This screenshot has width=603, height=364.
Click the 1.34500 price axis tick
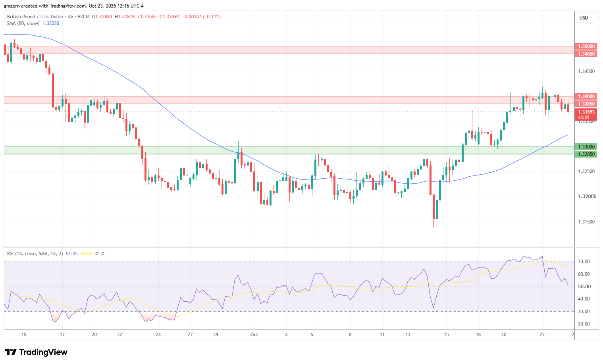(586, 71)
